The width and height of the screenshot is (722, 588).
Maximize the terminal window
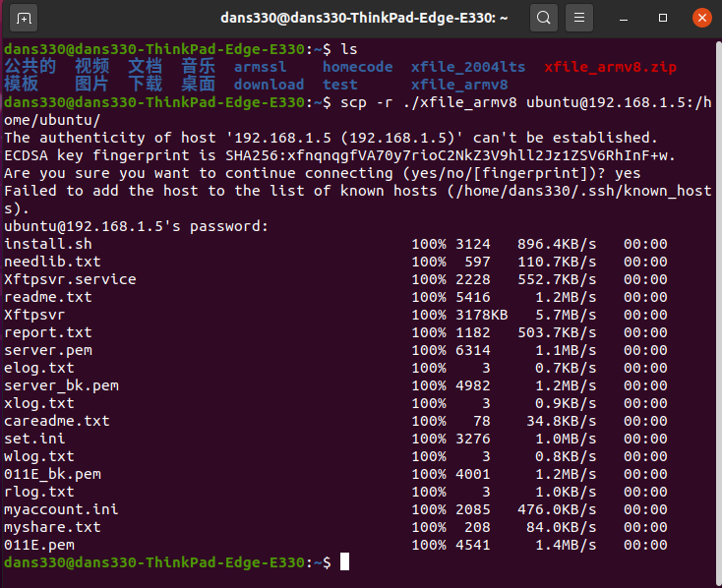click(663, 18)
